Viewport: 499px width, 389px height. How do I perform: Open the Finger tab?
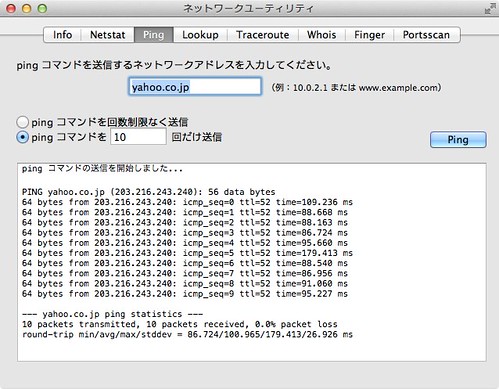point(369,35)
